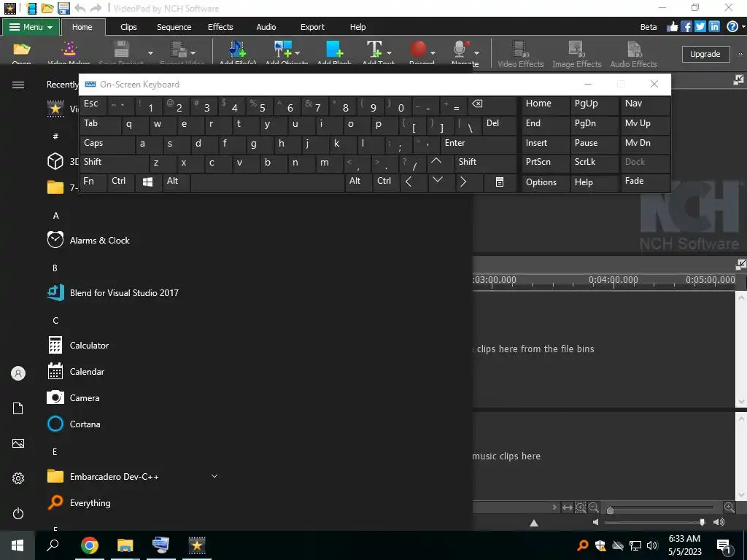The height and width of the screenshot is (560, 747).
Task: Click the Add Objects toolbar icon
Action: [283, 49]
